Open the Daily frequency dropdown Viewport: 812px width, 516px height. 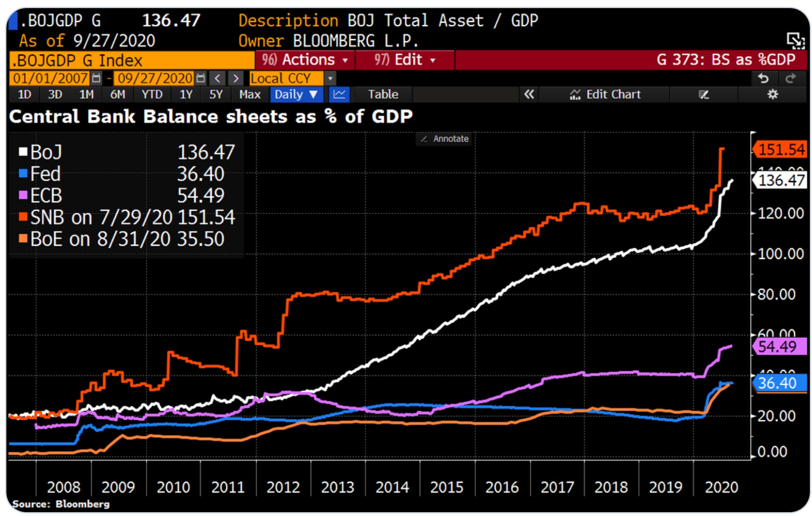click(296, 95)
